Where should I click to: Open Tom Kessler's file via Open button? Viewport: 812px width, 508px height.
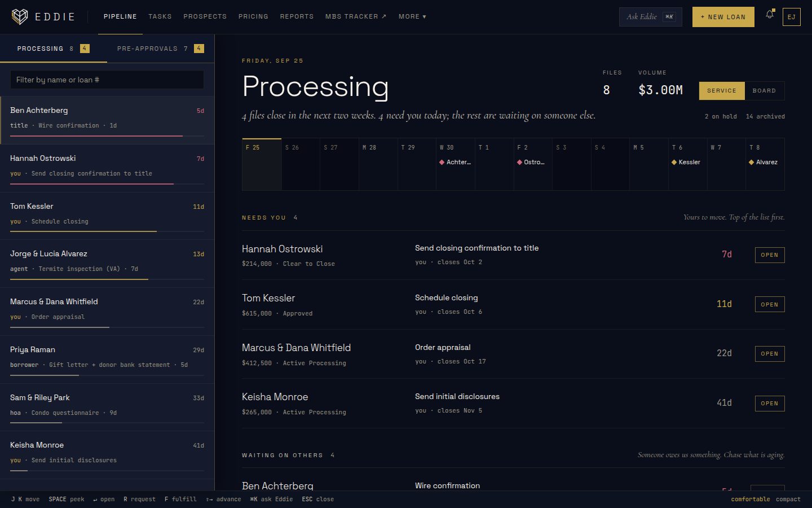770,305
